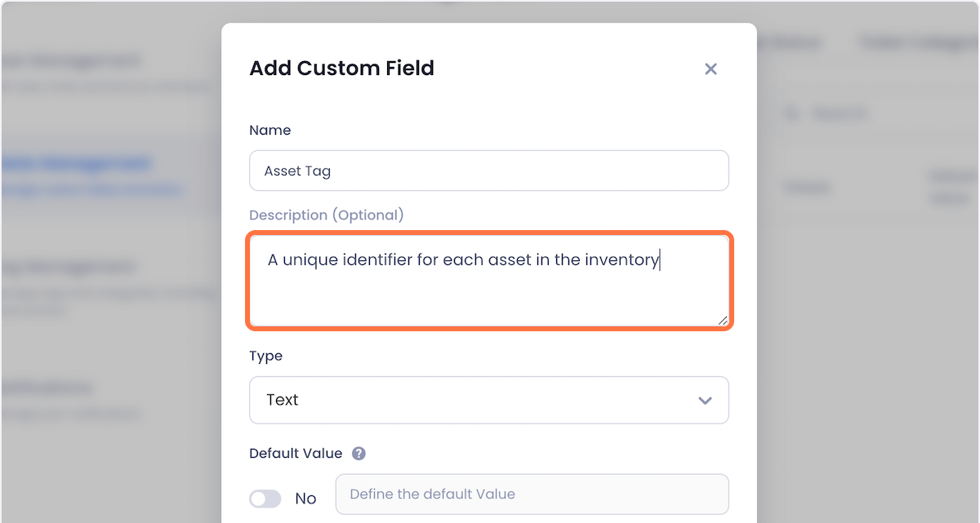
Task: Select a different option from the Text type selector
Action: [488, 400]
